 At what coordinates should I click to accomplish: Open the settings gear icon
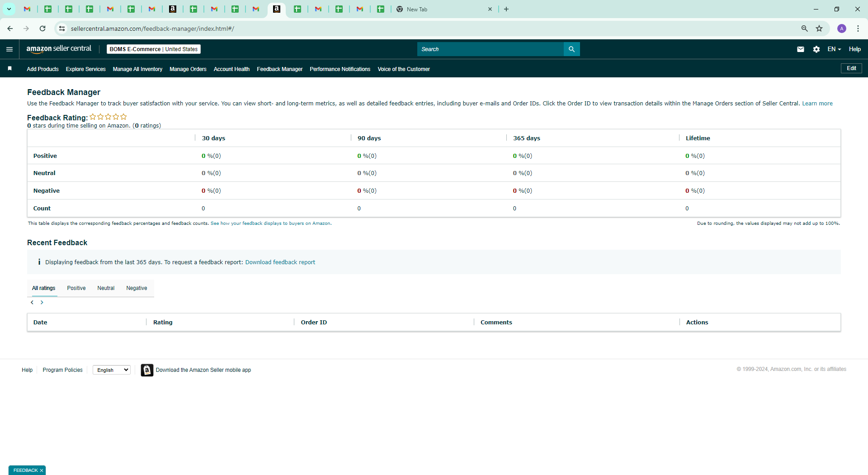(x=816, y=49)
